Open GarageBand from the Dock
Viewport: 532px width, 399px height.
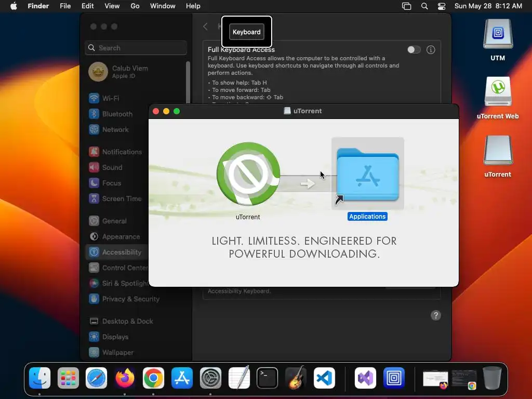(296, 378)
